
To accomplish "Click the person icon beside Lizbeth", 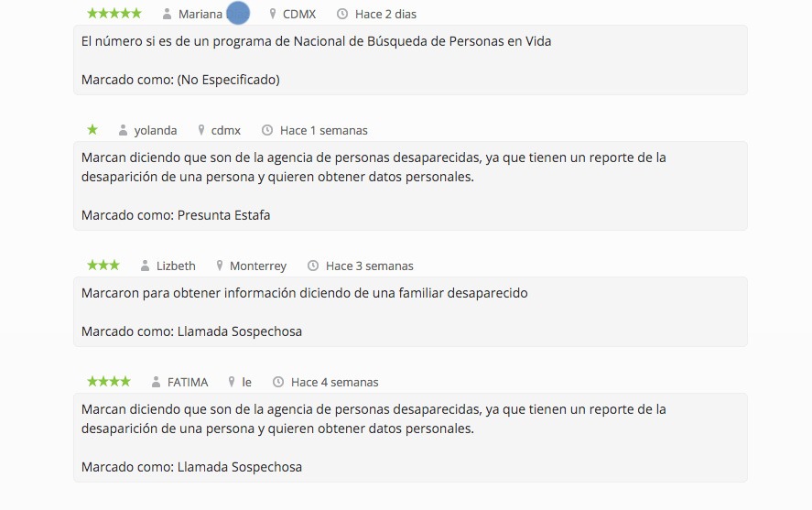I will point(145,266).
